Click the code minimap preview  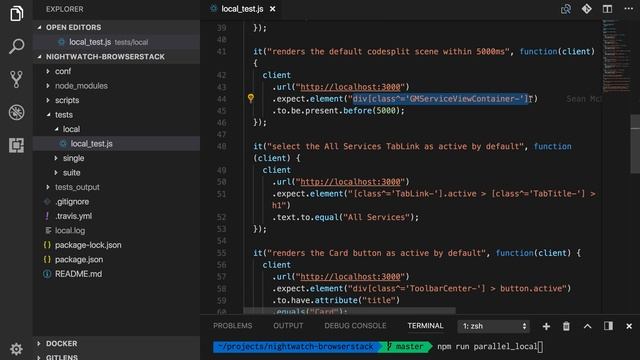(616, 56)
